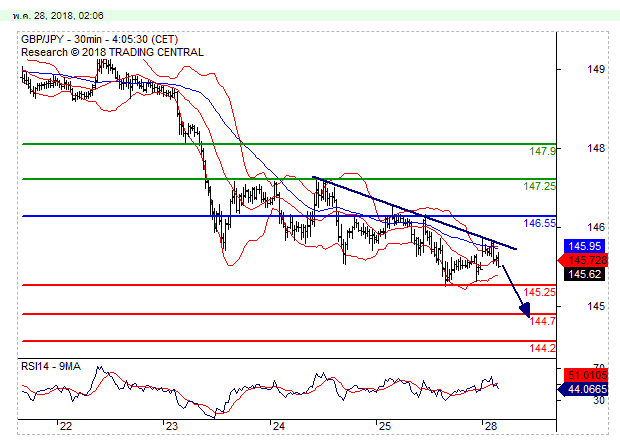Click the green resistance label 147.25

(539, 186)
